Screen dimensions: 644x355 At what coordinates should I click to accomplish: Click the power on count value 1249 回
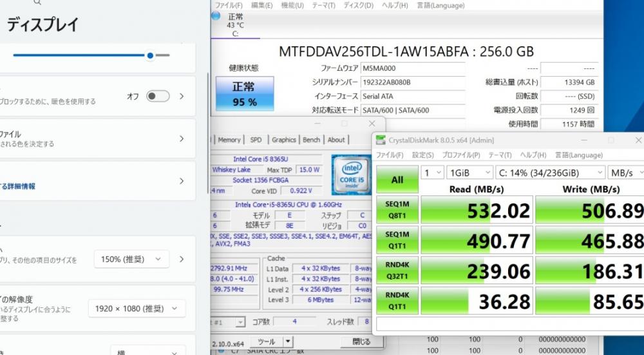(x=569, y=110)
